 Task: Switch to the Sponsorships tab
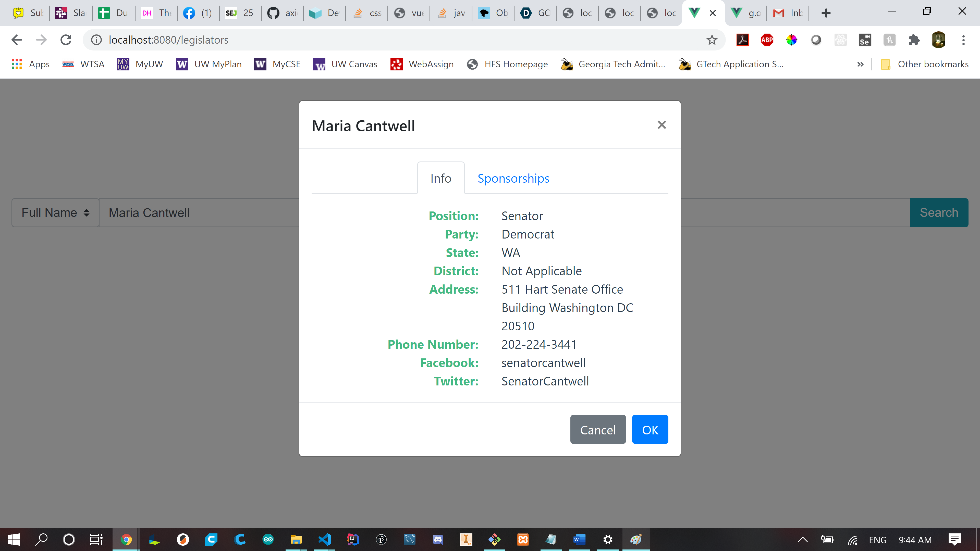[513, 178]
